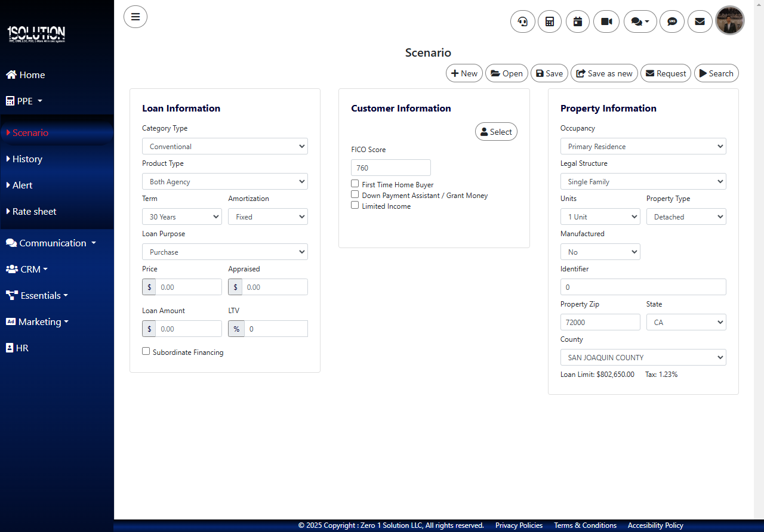Screen dimensions: 764x532
Task: Open the user profile avatar
Action: click(x=730, y=21)
